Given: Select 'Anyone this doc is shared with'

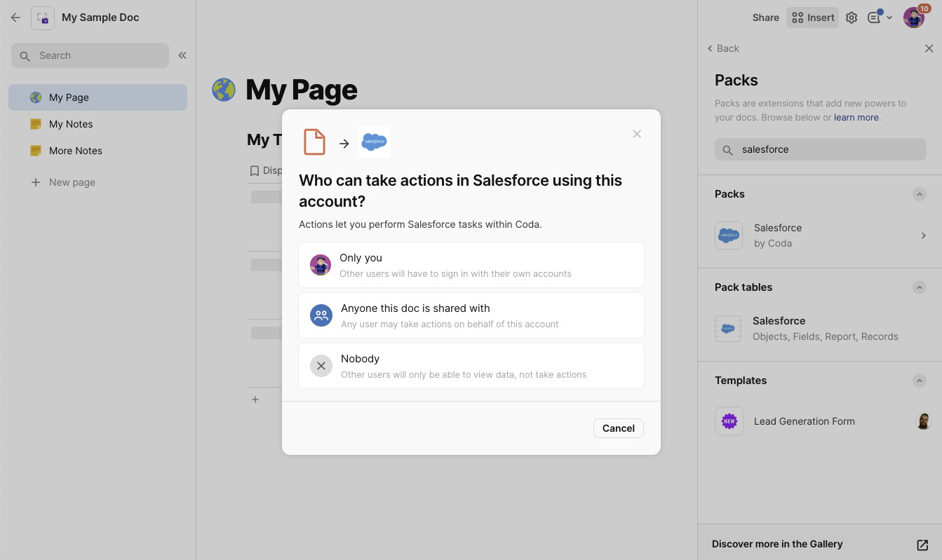Looking at the screenshot, I should 471,315.
